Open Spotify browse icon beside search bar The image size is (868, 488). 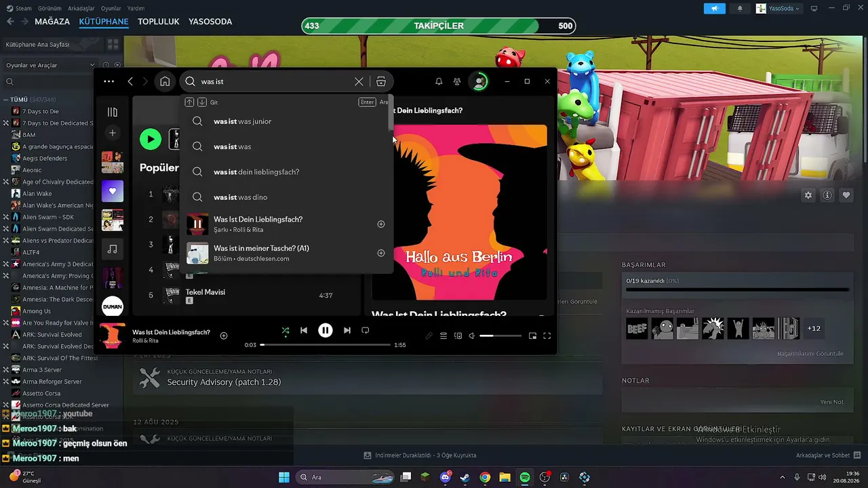[x=381, y=81]
